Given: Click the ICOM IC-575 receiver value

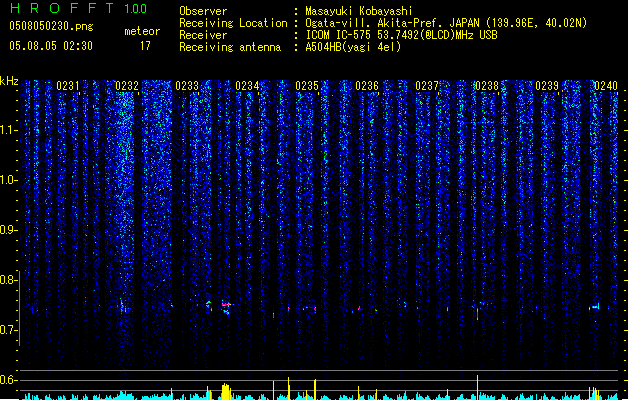Looking at the screenshot, I should [x=401, y=35].
